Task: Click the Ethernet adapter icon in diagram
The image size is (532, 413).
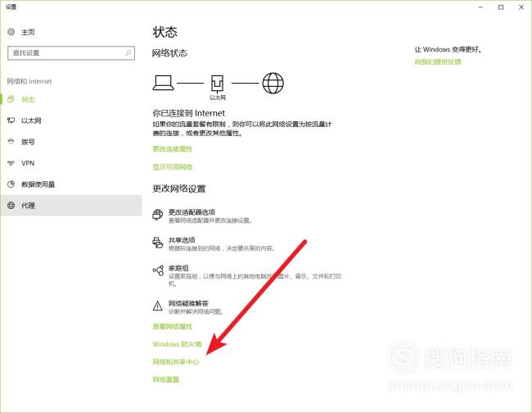Action: [217, 84]
